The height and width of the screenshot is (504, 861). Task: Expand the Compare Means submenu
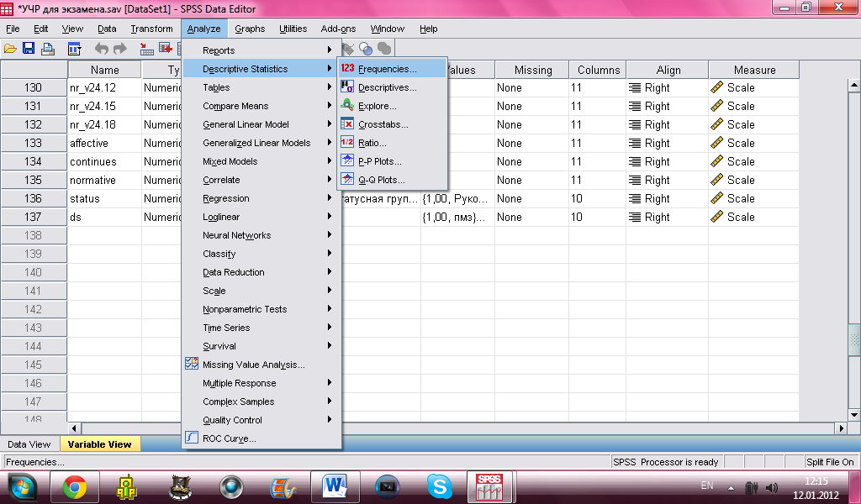(261, 106)
